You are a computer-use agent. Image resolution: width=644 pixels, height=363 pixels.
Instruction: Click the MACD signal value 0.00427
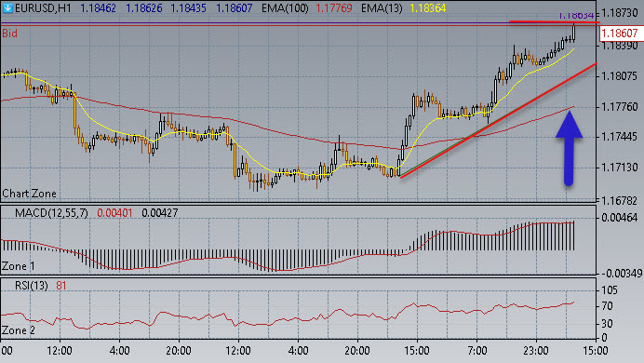(160, 213)
